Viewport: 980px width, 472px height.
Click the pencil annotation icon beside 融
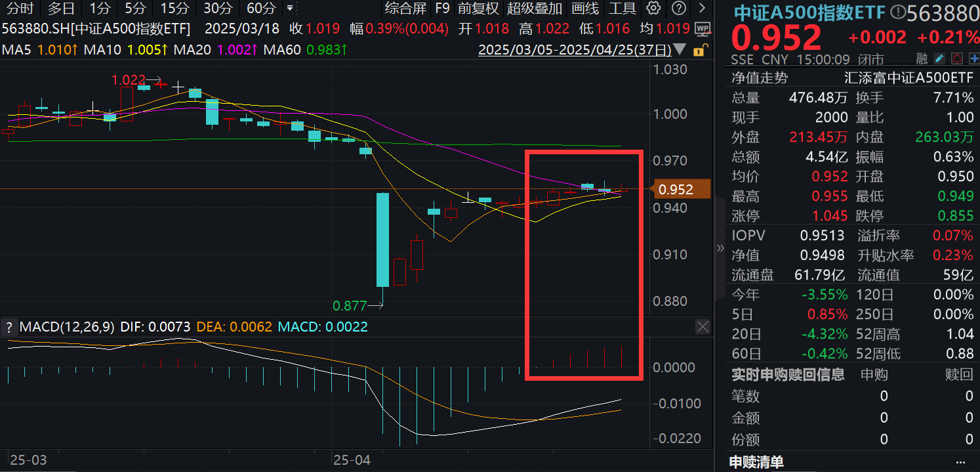(939, 58)
